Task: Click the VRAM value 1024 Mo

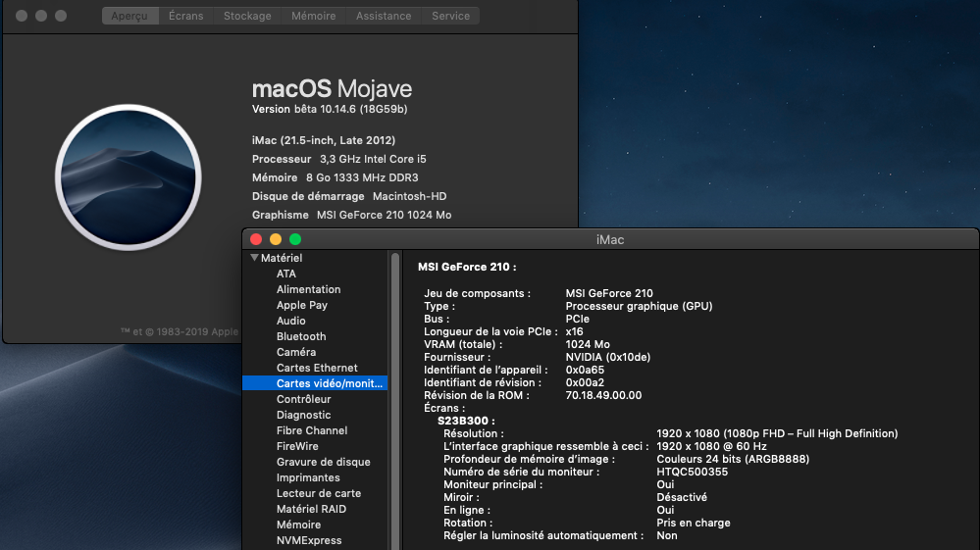Action: 588,344
